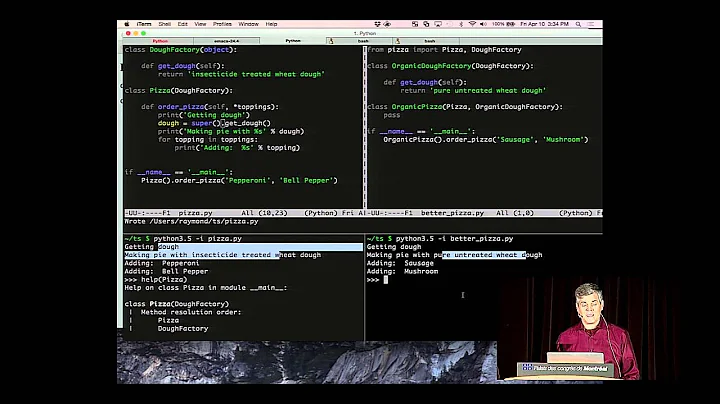Screen dimensions: 720x404
Task: Click the 'pass' statement
Action: coord(392,115)
